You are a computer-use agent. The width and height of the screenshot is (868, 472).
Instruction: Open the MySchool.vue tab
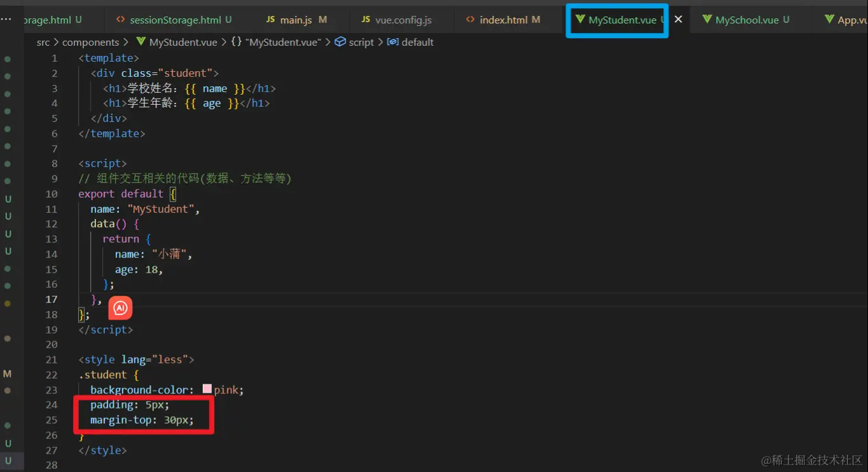point(746,20)
